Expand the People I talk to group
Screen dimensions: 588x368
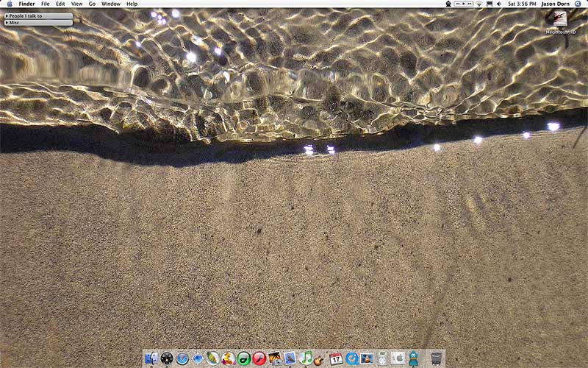(38, 15)
